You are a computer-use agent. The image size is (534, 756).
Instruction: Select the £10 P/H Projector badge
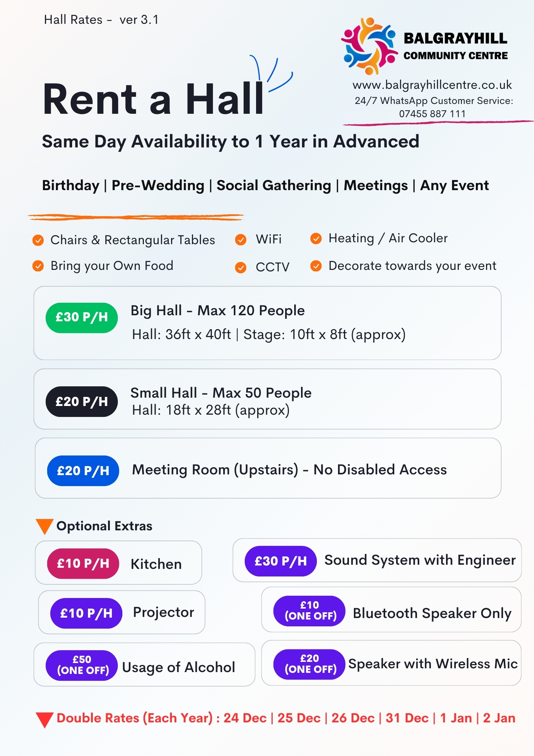click(86, 613)
